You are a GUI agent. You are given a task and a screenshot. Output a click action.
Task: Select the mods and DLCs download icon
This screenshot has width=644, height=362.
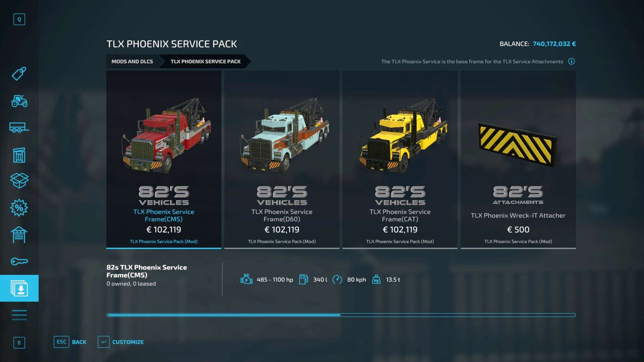pos(19,288)
